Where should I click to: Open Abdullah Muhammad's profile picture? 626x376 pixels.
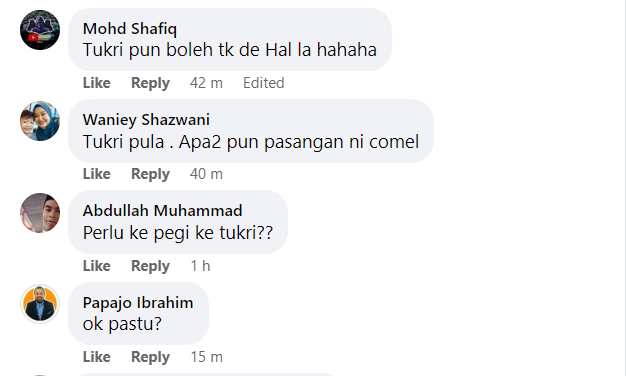coord(40,213)
